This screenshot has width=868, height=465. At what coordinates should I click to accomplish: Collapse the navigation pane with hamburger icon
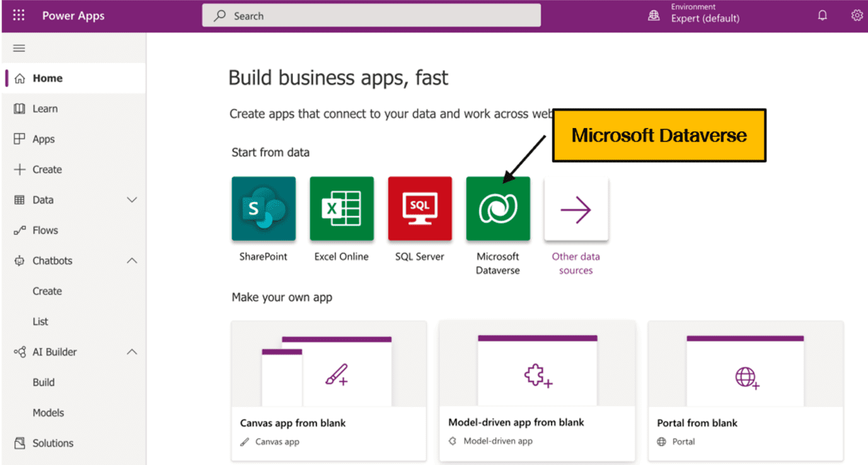point(18,47)
